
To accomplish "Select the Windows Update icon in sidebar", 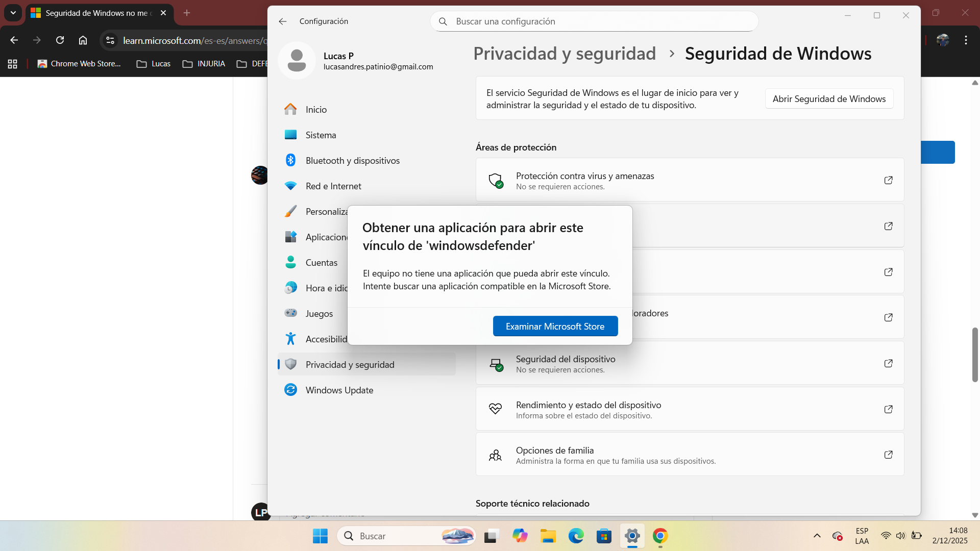I will 290,389.
